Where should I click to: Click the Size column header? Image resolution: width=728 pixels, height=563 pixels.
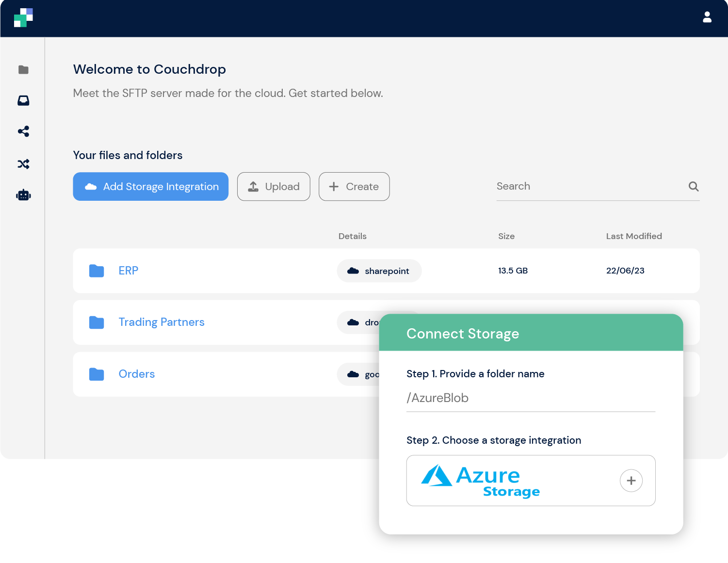tap(506, 236)
